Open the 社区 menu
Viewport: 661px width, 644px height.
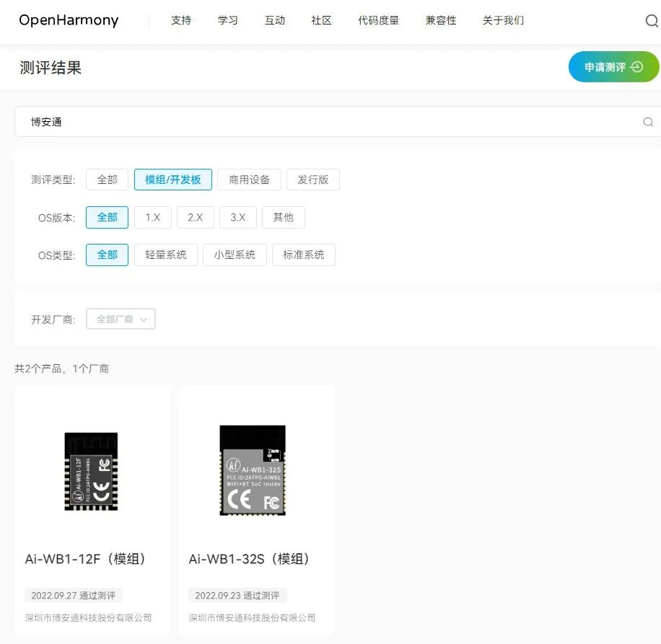coord(321,20)
